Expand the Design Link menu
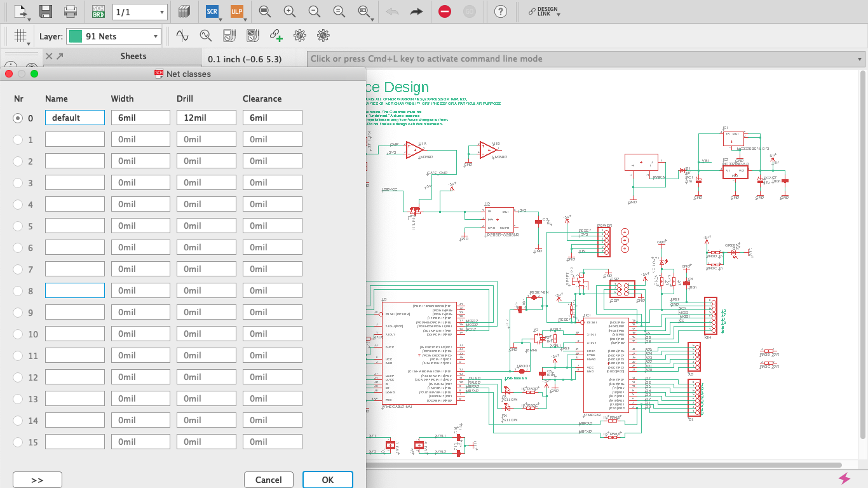Viewport: 868px width, 488px height. click(545, 11)
